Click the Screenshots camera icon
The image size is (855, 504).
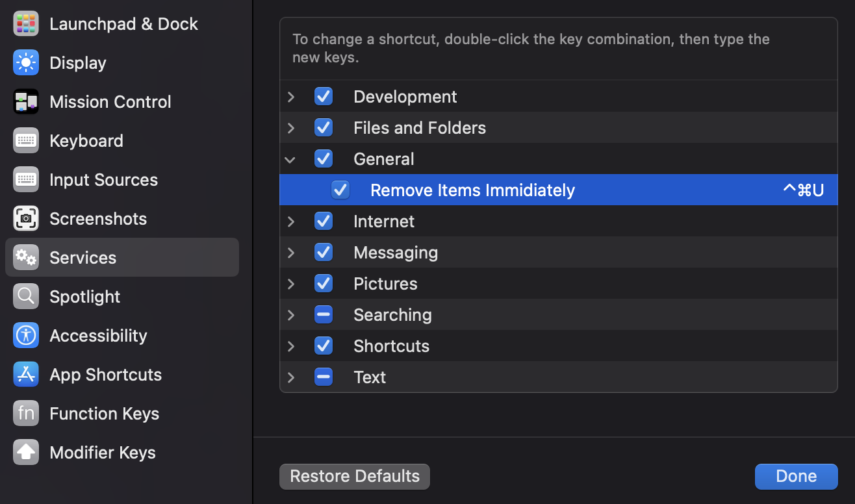(26, 218)
